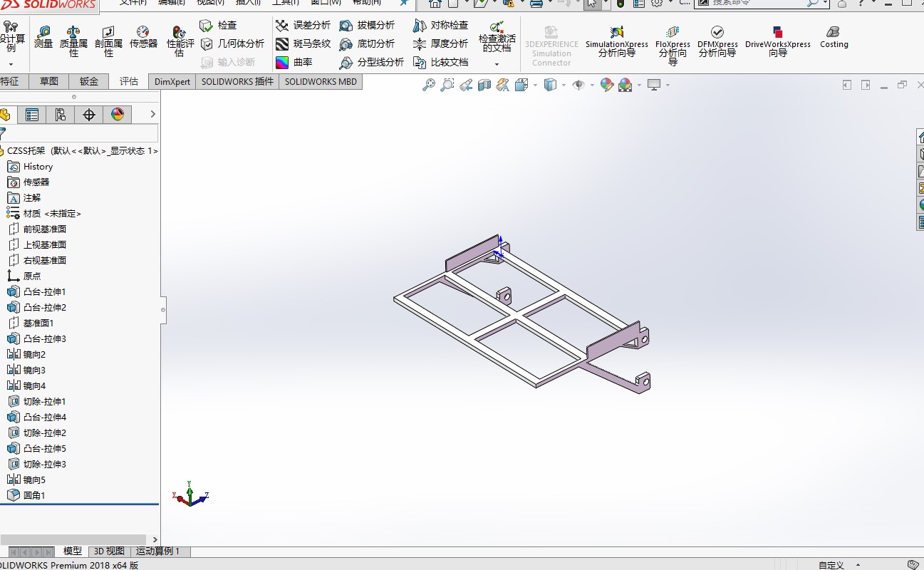Screen dimensions: 924x570
Task: Select 材质 <未指定> material item
Action: 44,213
